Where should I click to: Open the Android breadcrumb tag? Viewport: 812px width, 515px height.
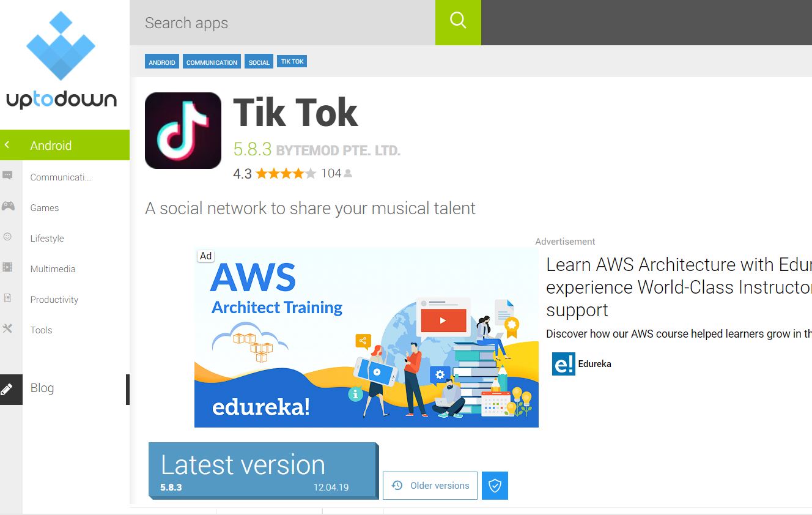(x=162, y=62)
